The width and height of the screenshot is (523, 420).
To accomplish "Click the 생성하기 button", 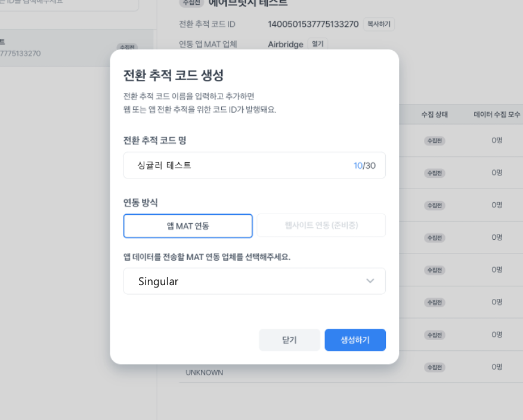I will (355, 340).
